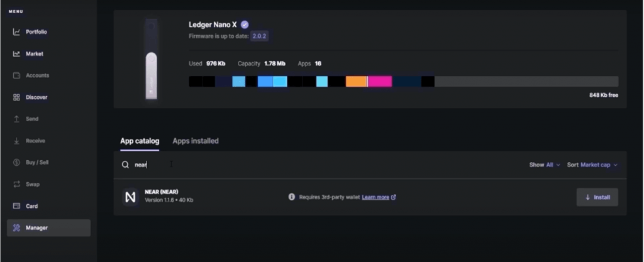Click the grey free-space portion of storage bar
This screenshot has width=644, height=262.
[x=526, y=81]
